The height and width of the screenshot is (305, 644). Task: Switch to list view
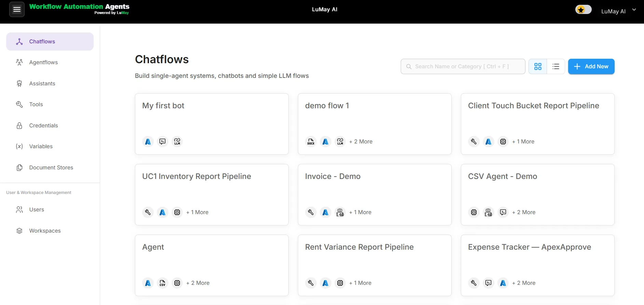click(556, 66)
